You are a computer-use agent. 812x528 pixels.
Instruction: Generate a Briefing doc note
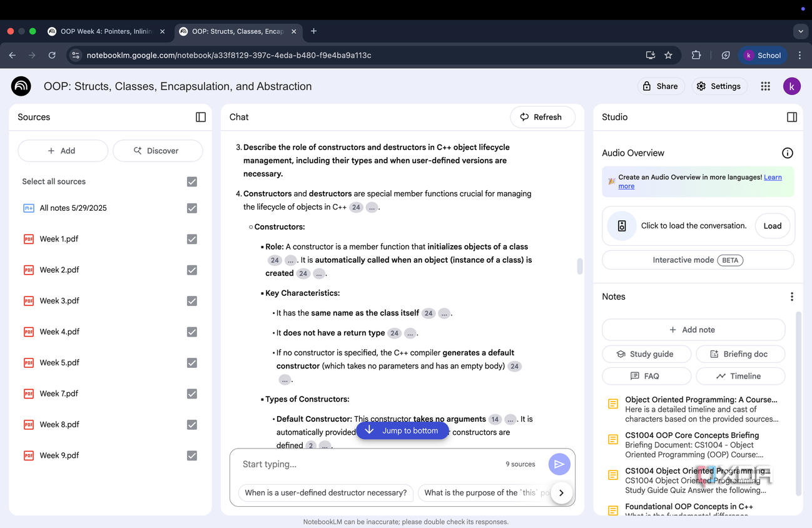(x=741, y=354)
